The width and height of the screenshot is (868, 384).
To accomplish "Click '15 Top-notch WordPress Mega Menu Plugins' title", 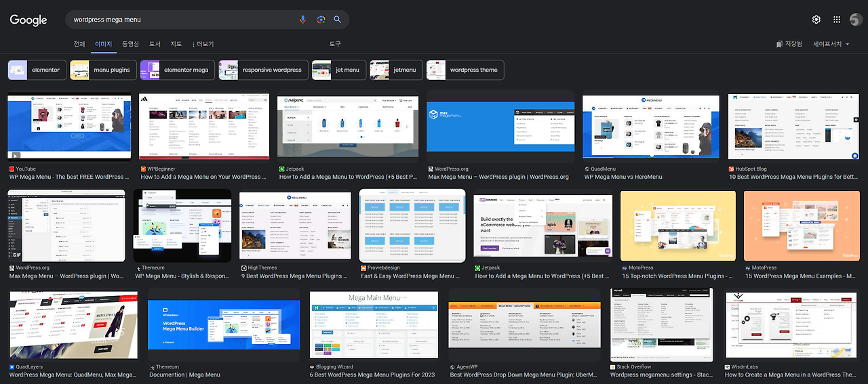I will [x=677, y=276].
